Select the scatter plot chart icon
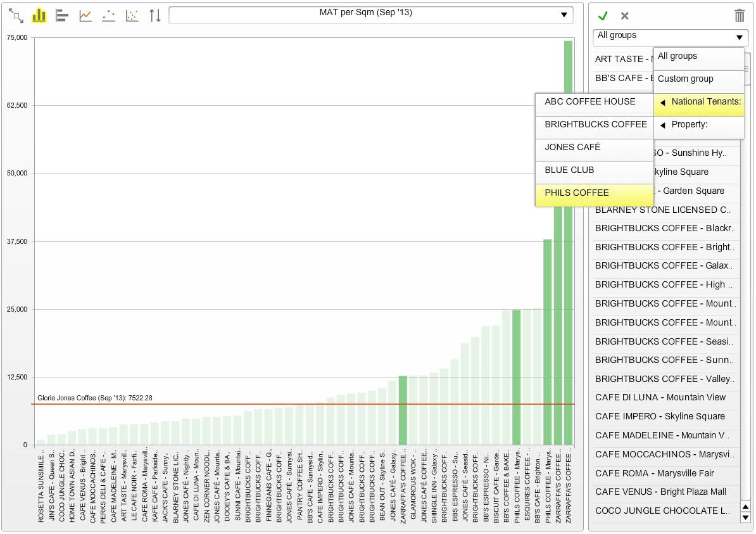 pos(132,16)
